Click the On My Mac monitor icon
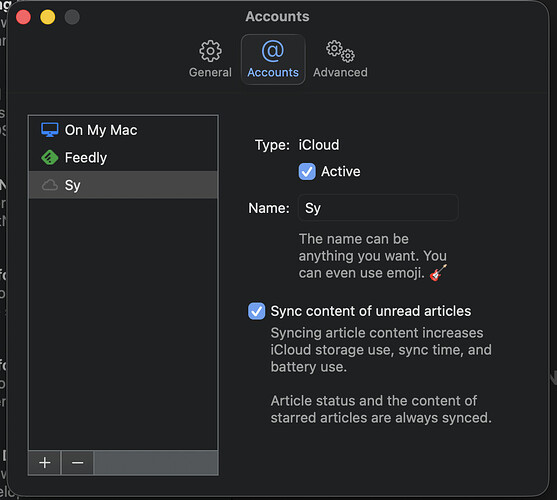557x500 pixels. pyautogui.click(x=50, y=130)
